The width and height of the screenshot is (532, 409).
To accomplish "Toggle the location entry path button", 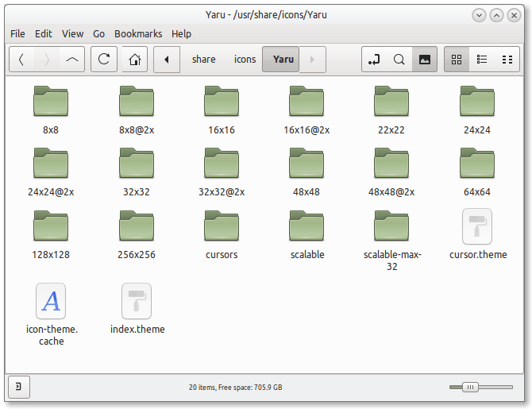I will (x=375, y=60).
